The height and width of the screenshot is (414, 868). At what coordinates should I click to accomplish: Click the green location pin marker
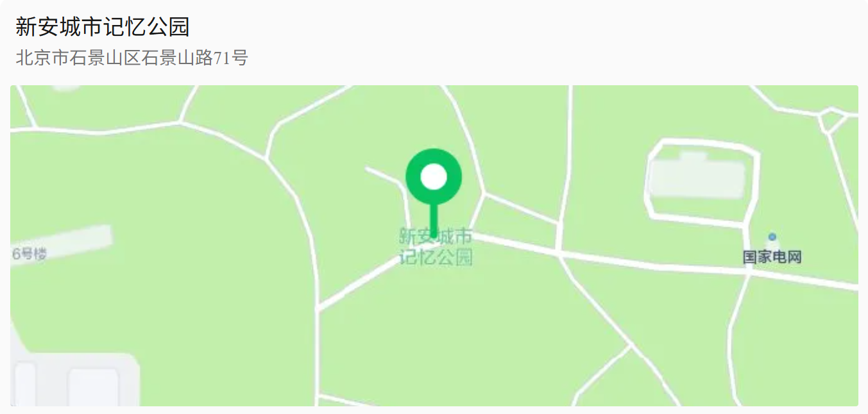(x=434, y=192)
